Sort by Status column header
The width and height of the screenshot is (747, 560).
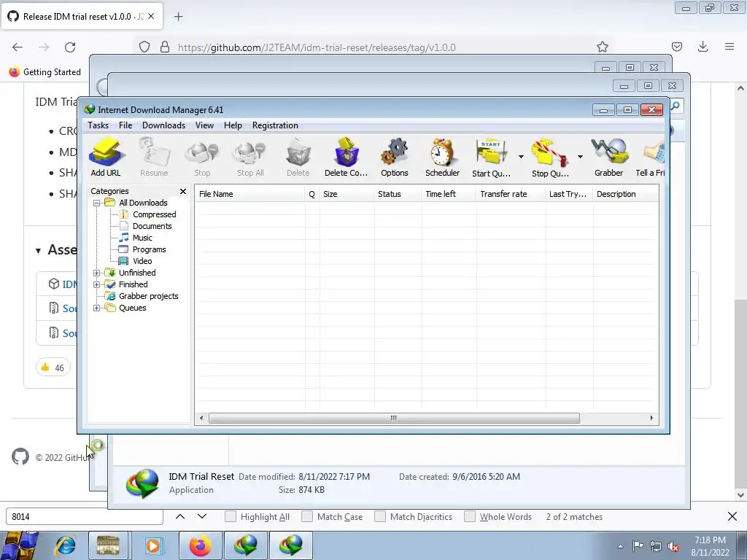[398, 194]
